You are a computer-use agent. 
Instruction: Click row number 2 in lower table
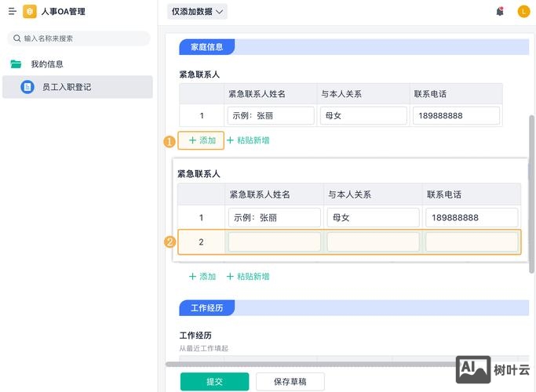point(201,242)
